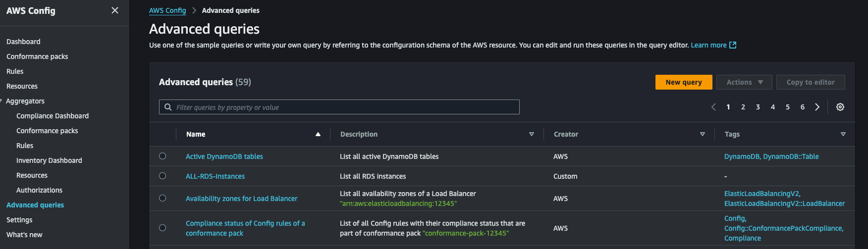Viewport: 868px width, 249px height.
Task: Open Learn more external link icon
Action: (x=733, y=45)
